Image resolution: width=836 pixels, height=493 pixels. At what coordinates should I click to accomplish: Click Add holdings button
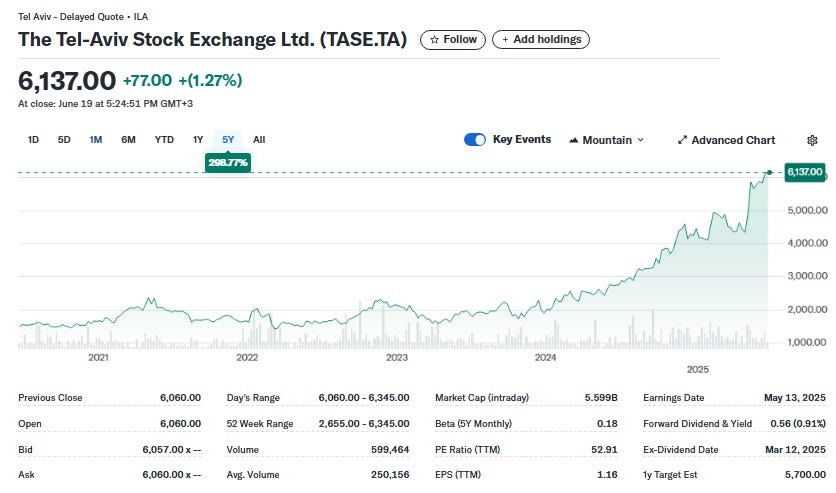[541, 39]
